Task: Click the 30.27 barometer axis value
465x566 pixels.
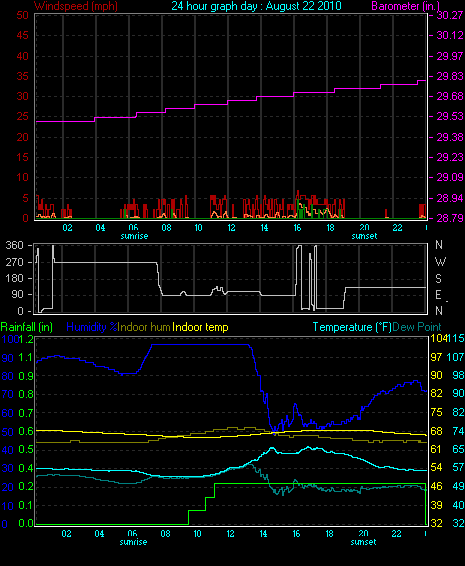Action: click(x=450, y=15)
